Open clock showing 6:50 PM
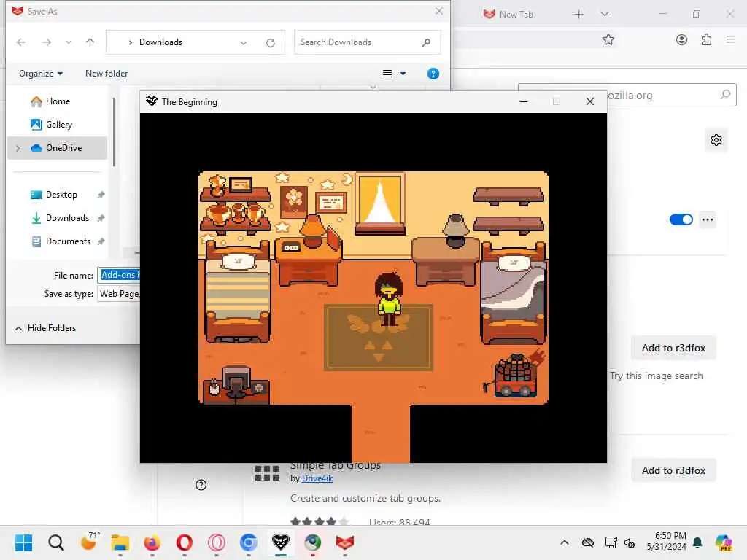 (x=667, y=541)
